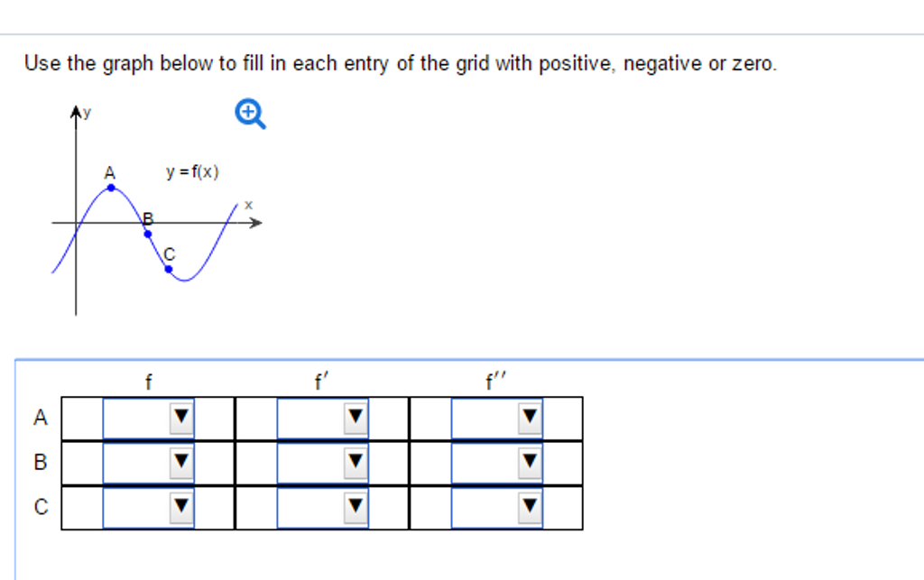Viewport: 924px width, 580px height.
Task: Open the f dropdown for row A
Action: click(149, 418)
